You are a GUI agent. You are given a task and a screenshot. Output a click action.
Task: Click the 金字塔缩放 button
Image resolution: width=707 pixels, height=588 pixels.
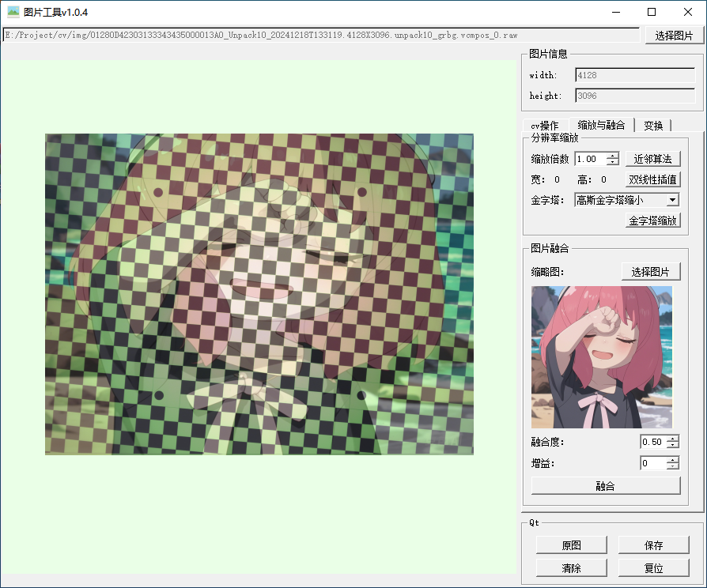652,220
